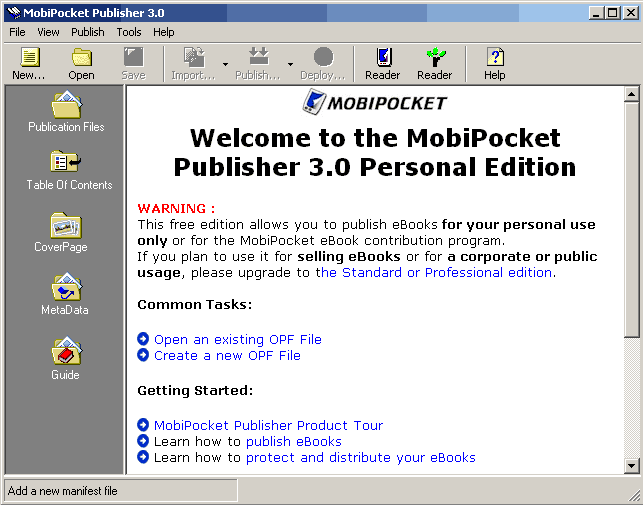
Task: Open the Table Of Contents panel
Action: pyautogui.click(x=69, y=170)
